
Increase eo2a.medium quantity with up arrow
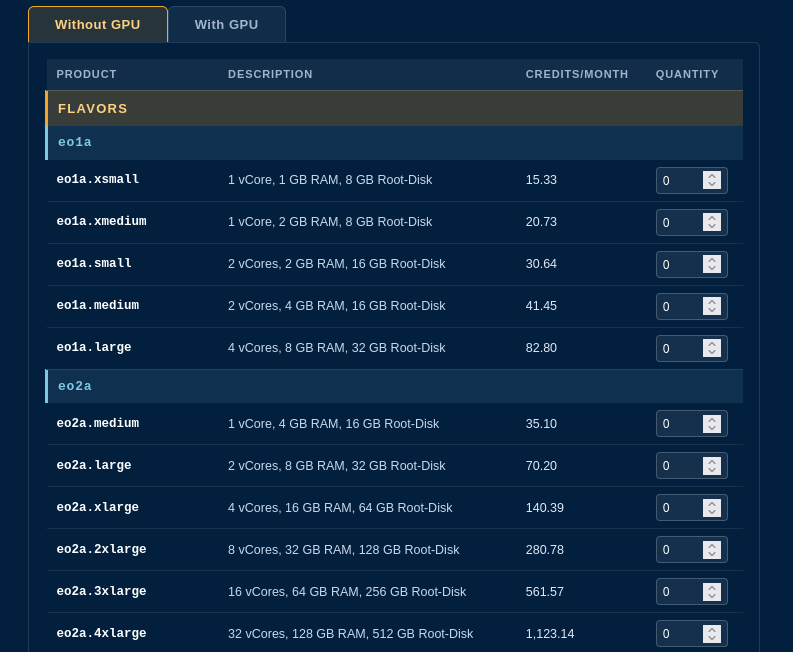[x=712, y=419]
